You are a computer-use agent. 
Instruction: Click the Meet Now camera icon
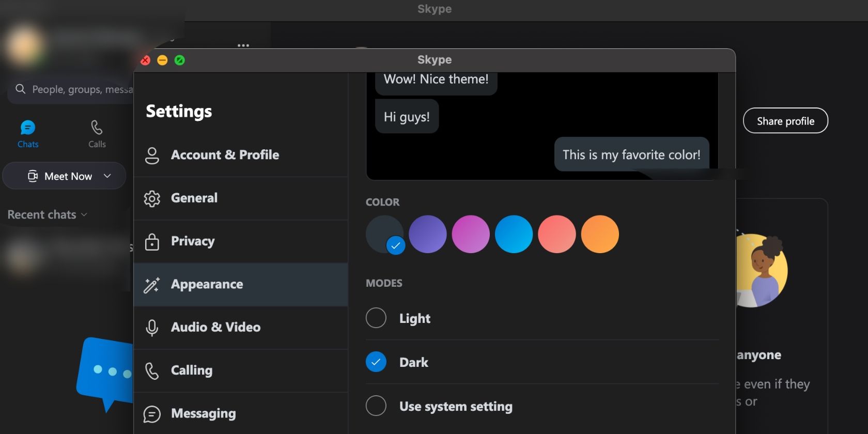[33, 176]
